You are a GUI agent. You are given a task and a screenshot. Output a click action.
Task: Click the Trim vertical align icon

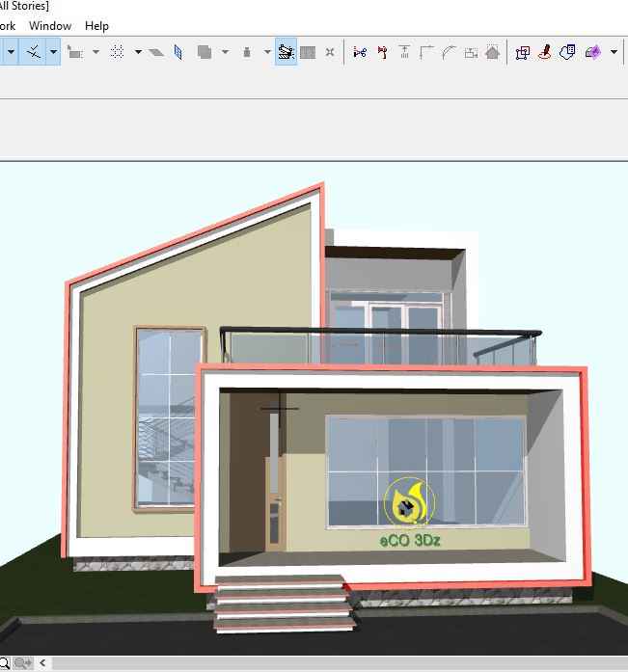(404, 52)
